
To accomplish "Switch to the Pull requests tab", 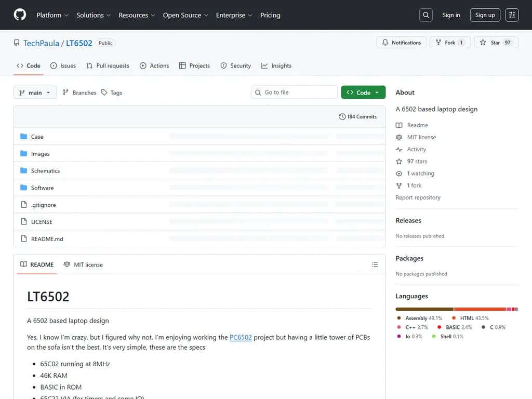I will pos(108,66).
